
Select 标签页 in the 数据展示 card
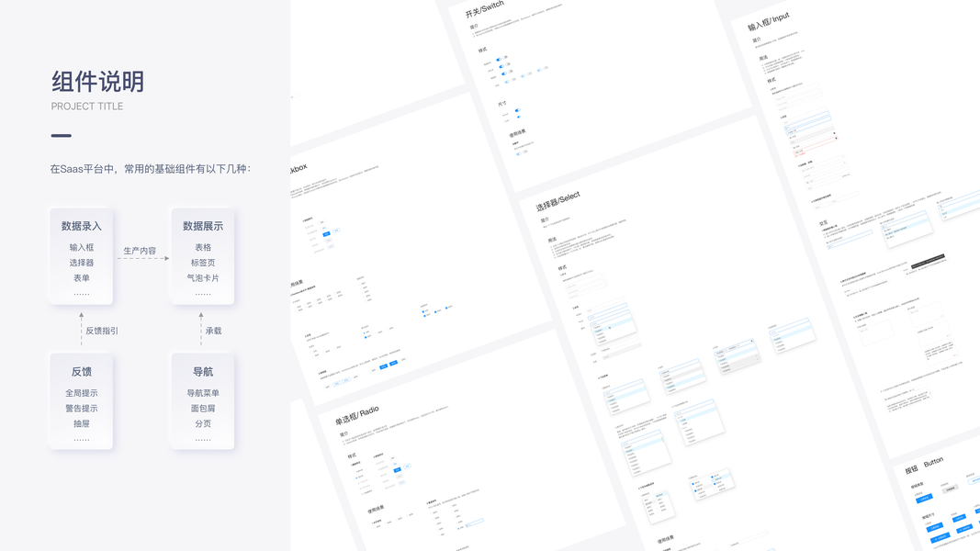tap(203, 263)
